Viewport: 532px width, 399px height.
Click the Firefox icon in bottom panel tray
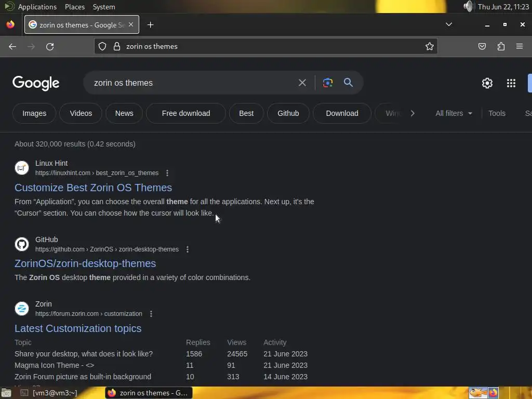coord(493,393)
